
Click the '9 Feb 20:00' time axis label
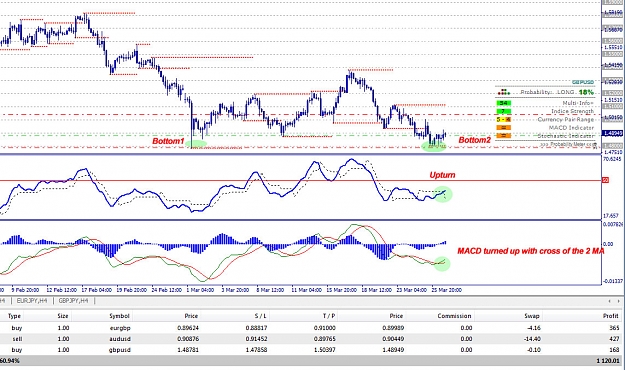tap(25, 290)
